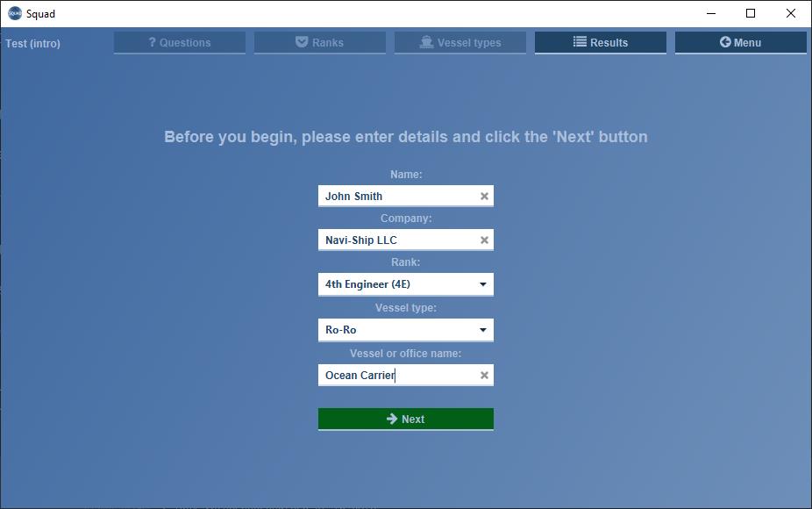Select the 4th Engineer (4E) rank box
The width and height of the screenshot is (812, 509).
click(x=395, y=284)
